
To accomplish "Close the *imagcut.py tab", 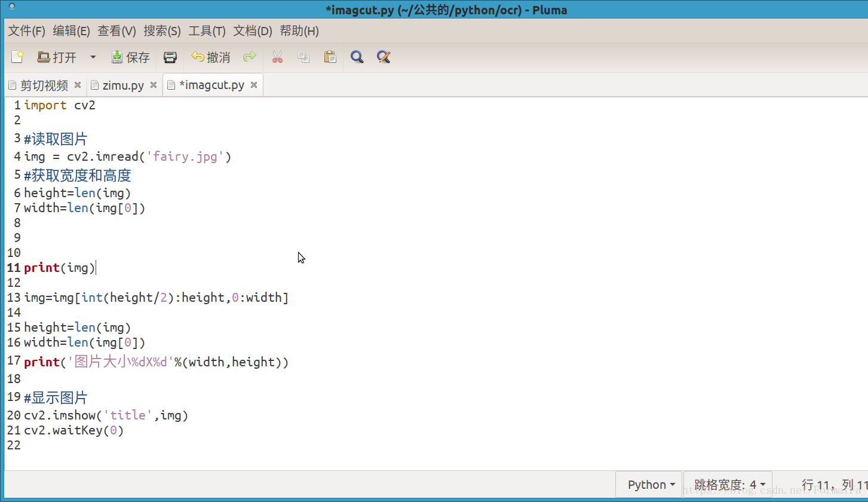I will pyautogui.click(x=254, y=85).
